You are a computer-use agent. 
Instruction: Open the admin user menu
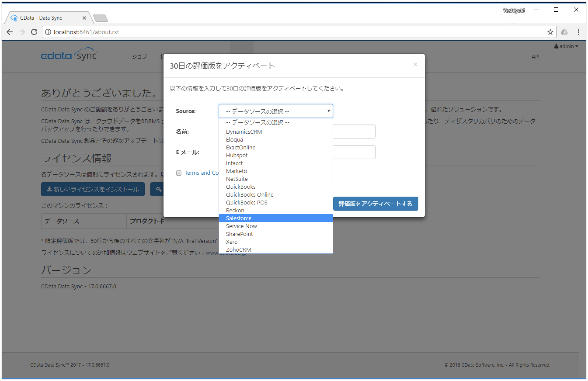pyautogui.click(x=566, y=46)
